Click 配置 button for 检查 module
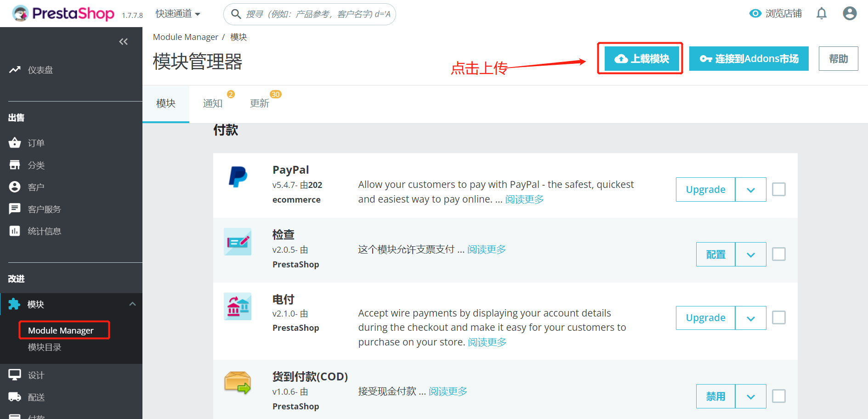Image resolution: width=868 pixels, height=419 pixels. pyautogui.click(x=716, y=255)
